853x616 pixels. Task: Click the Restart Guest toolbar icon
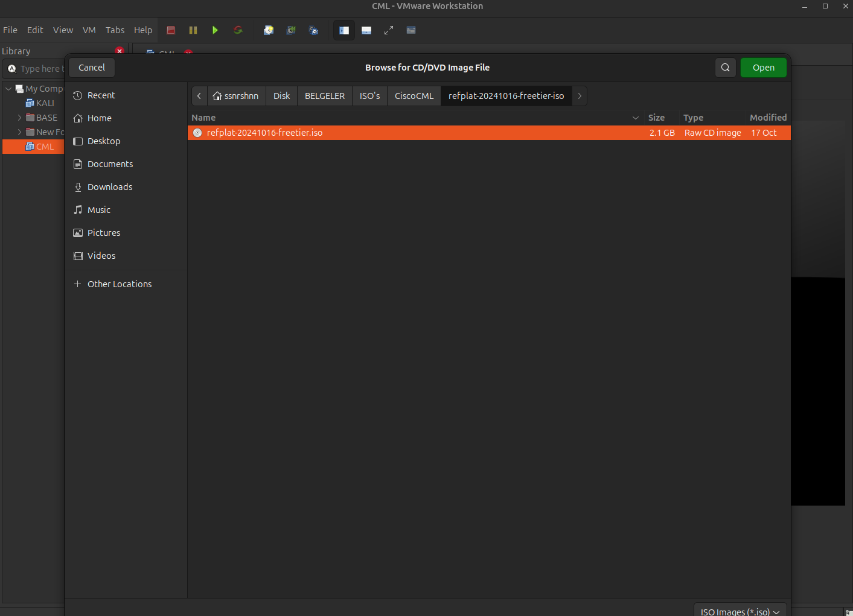tap(238, 30)
